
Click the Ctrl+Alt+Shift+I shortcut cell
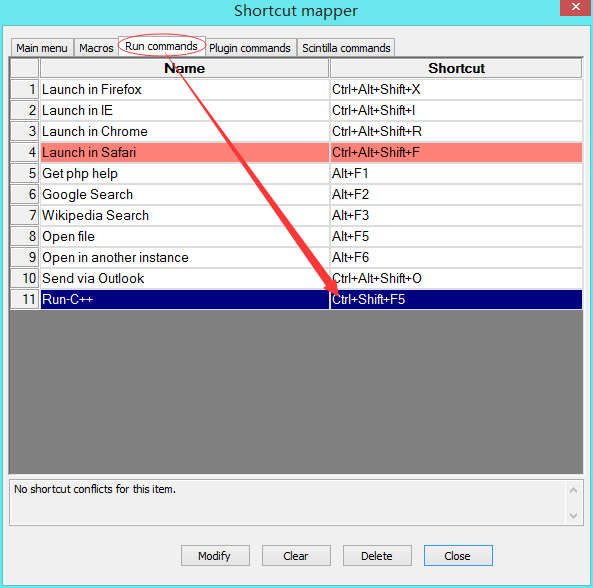tap(456, 110)
